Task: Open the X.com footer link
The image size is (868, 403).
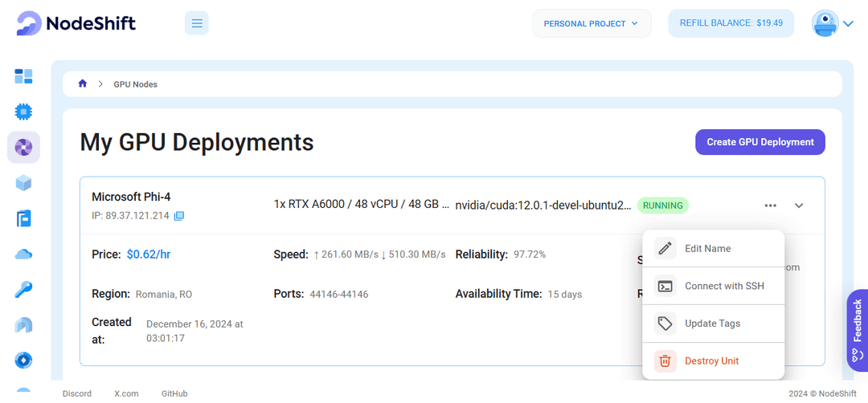Action: pos(126,393)
